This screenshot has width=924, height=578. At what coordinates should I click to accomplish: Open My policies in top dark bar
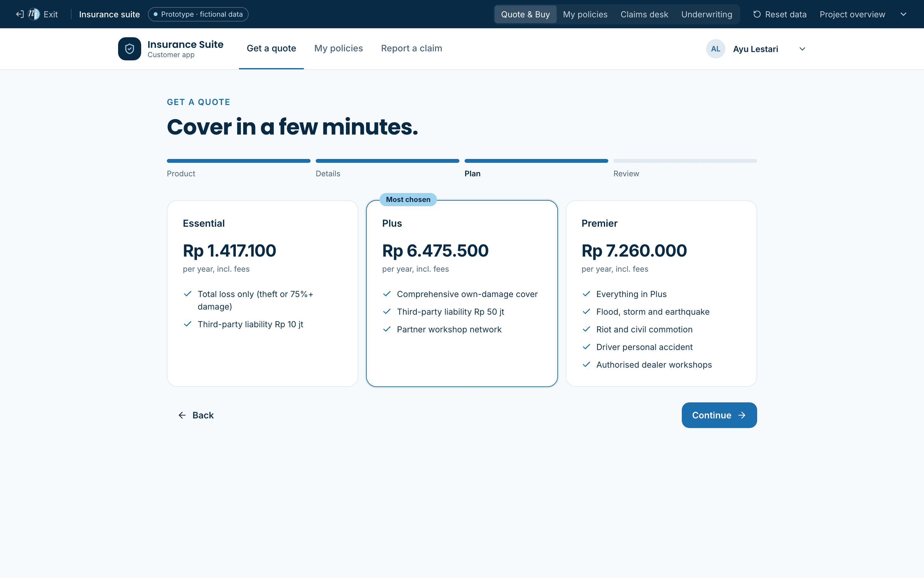(x=585, y=14)
